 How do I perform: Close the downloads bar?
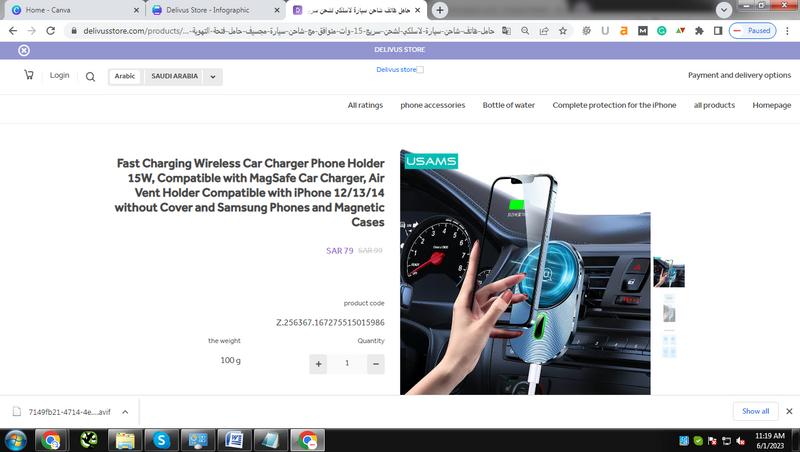click(789, 411)
